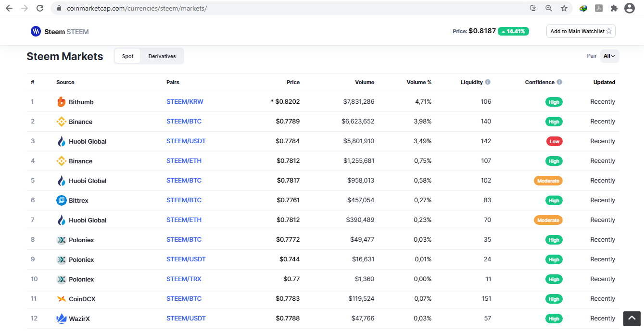The image size is (644, 332).
Task: Open the colorful extension icon in toolbar
Action: point(583,8)
